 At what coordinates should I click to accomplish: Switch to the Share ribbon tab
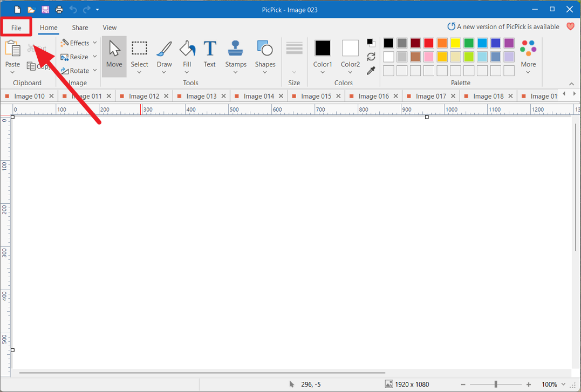click(80, 28)
